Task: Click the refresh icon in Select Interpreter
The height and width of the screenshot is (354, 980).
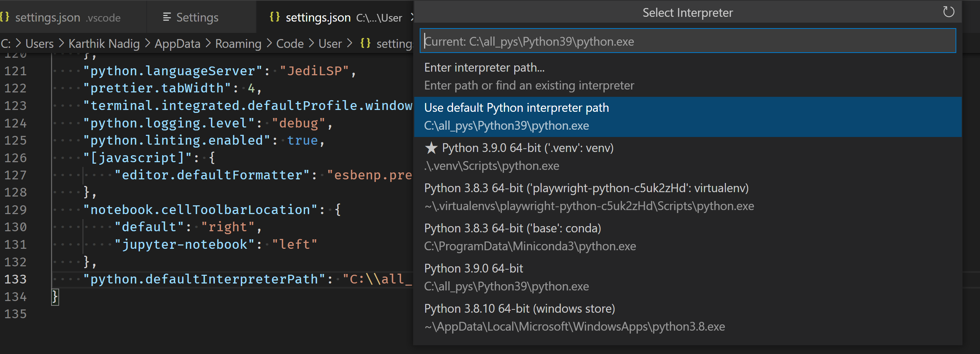Action: 948,12
